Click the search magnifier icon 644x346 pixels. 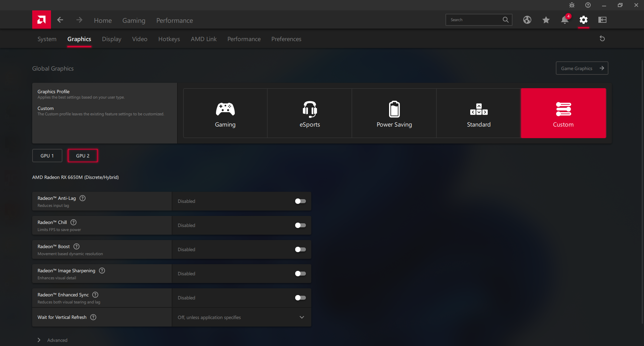click(x=505, y=20)
